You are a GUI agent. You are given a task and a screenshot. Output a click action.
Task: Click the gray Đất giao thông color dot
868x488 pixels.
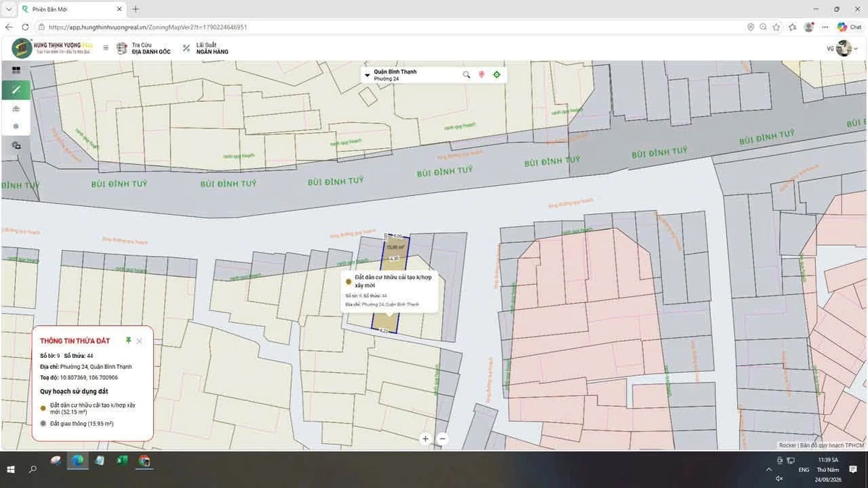tap(43, 424)
